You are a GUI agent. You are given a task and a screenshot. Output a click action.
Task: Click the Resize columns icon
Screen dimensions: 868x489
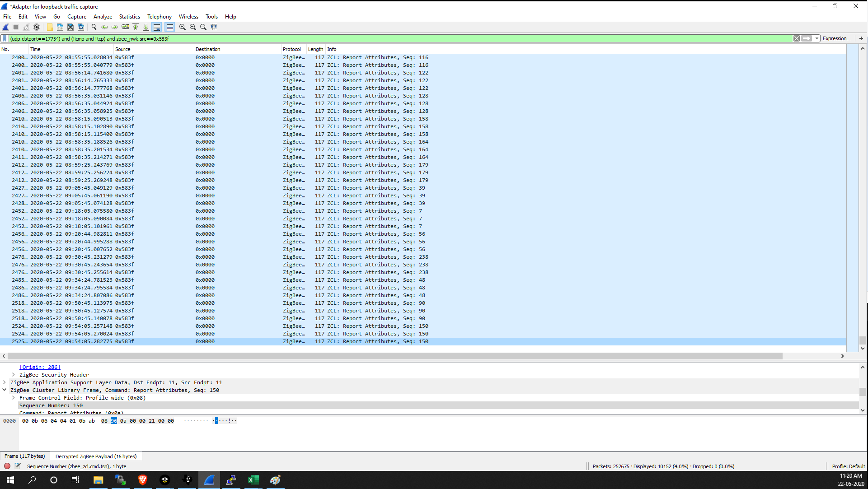point(214,27)
